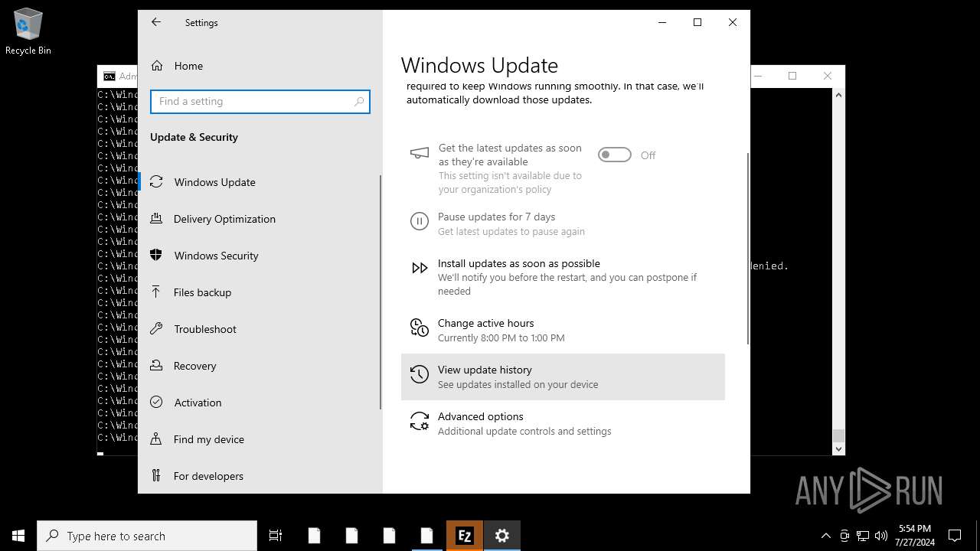This screenshot has height=551, width=980.
Task: Click the Settings gear on taskbar
Action: 502,536
